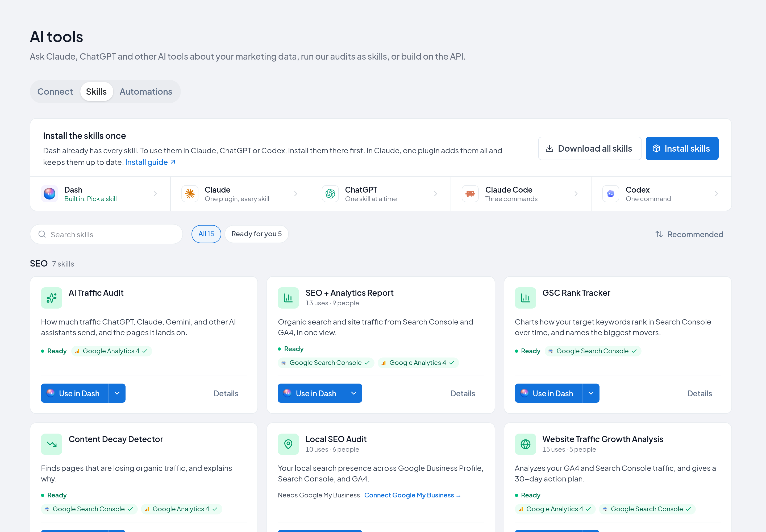Click the external arrow beside Install guide

(173, 162)
